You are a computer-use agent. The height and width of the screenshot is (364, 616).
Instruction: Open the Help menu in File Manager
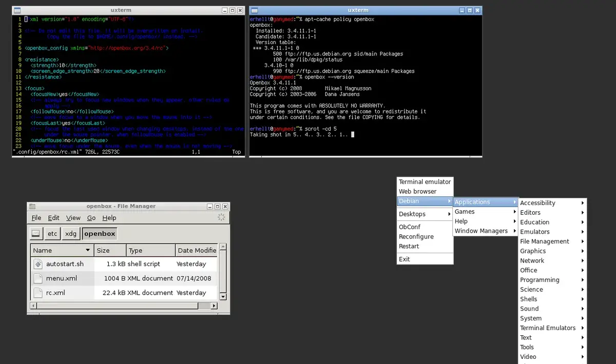pyautogui.click(x=109, y=218)
